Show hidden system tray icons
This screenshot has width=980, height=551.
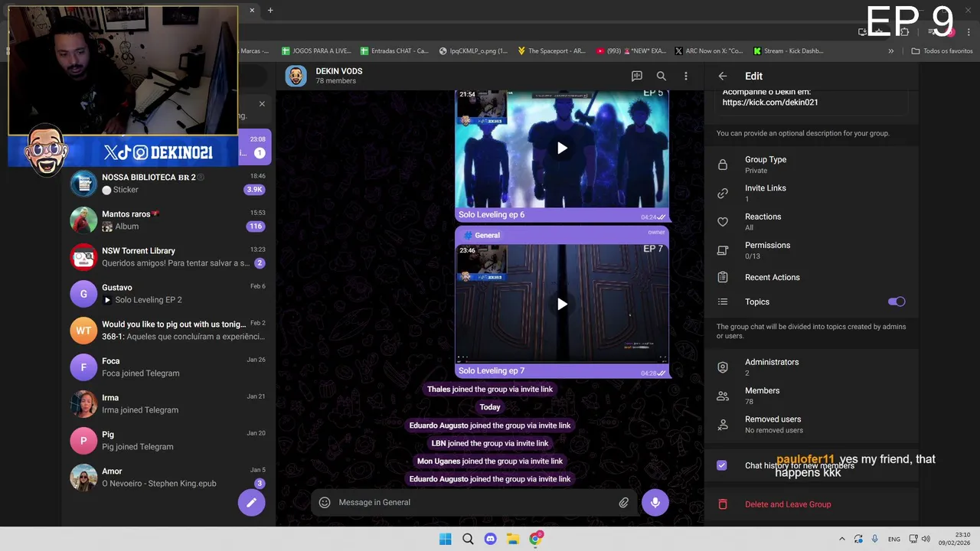tap(842, 539)
